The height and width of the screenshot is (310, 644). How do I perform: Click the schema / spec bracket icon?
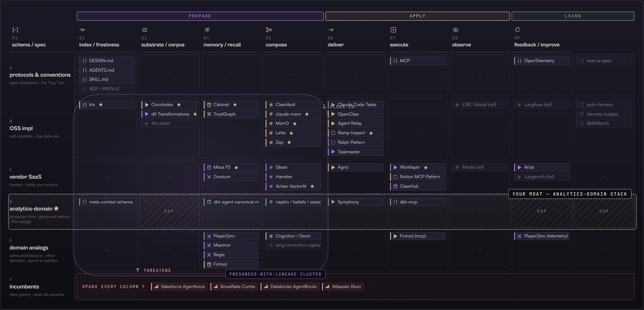(15, 30)
